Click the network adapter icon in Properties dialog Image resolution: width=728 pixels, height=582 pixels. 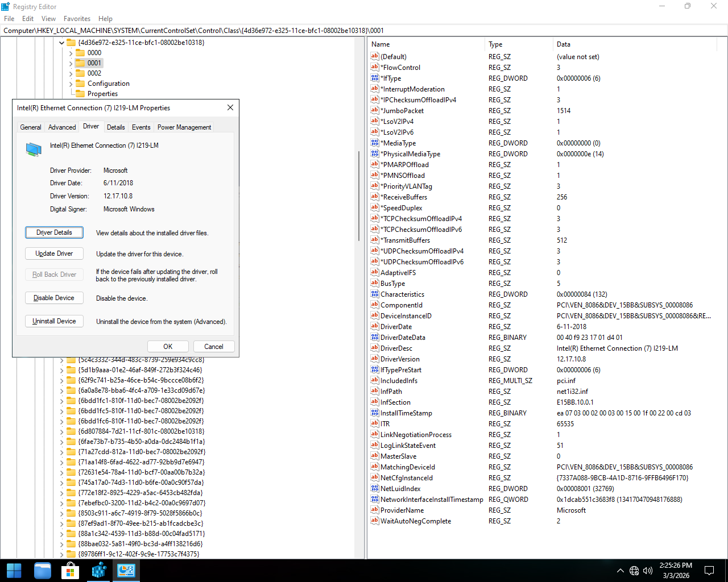34,149
